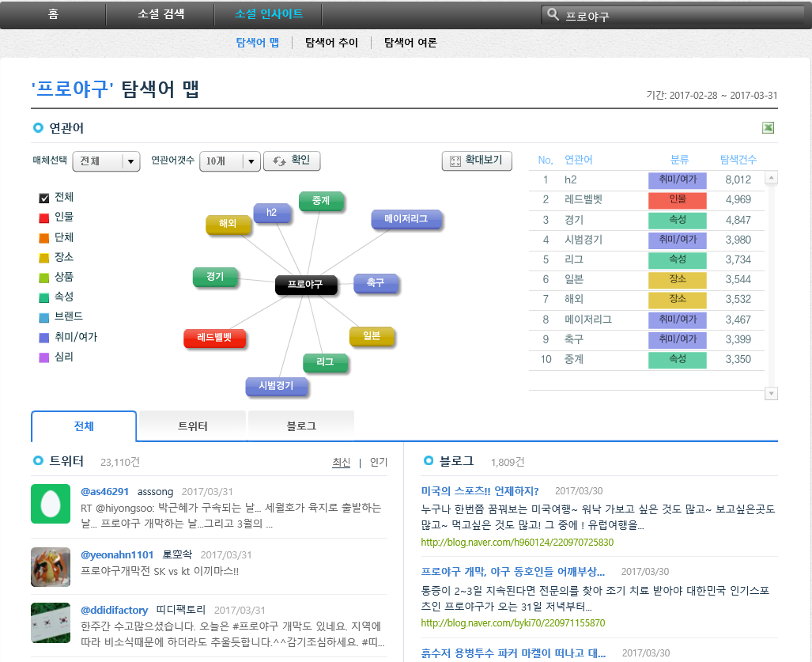
Task: Click the 장소 tag in 일본 row
Action: pos(678,280)
